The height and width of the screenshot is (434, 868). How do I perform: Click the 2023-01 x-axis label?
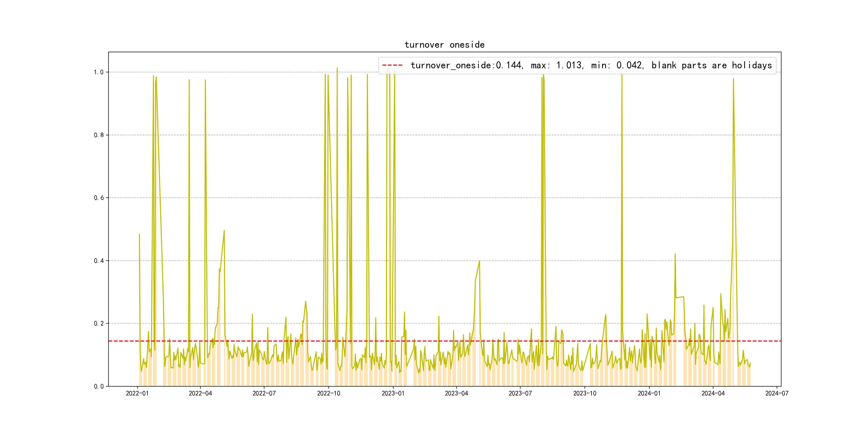pyautogui.click(x=393, y=394)
